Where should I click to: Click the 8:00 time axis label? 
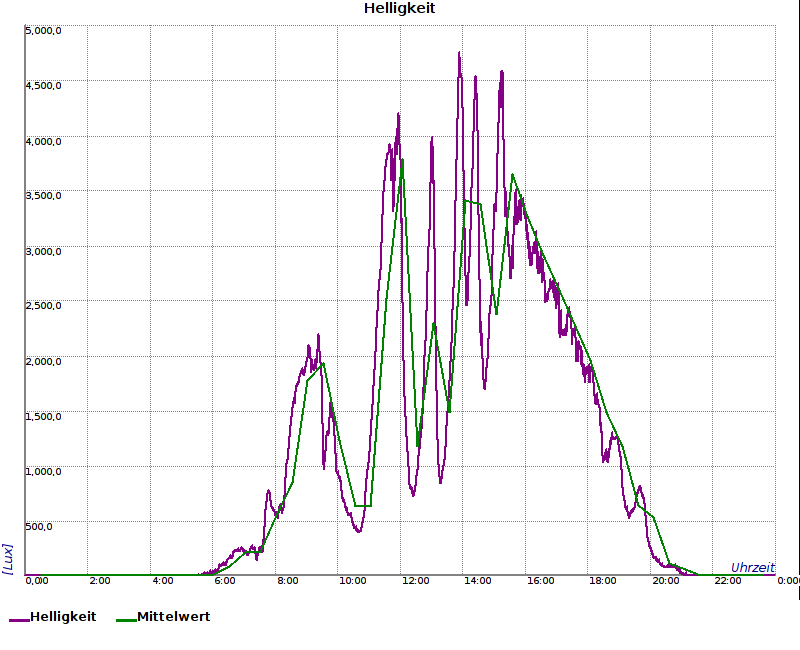point(288,581)
